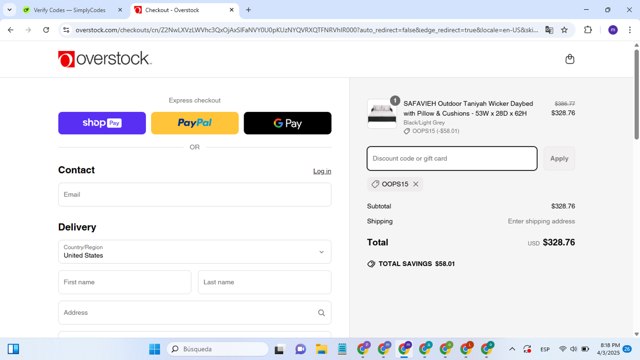Open the widgets panel icon on taskbar
Image resolution: width=640 pixels, height=360 pixels.
[13, 349]
